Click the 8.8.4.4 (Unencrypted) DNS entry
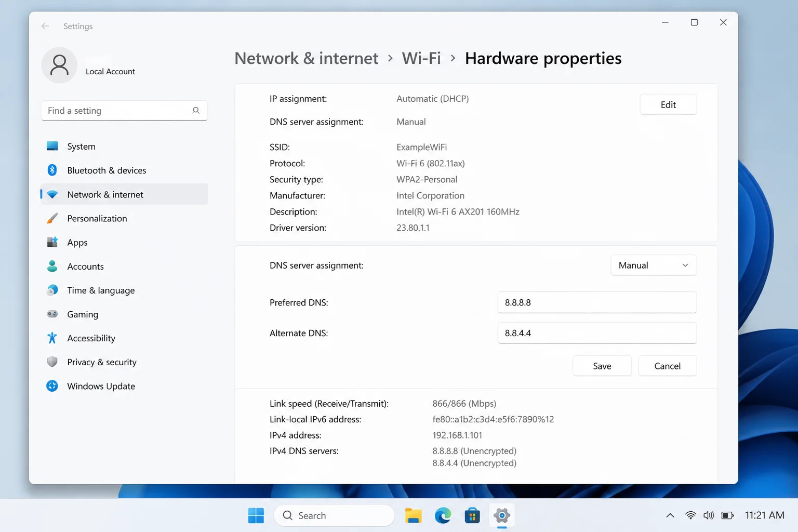Image resolution: width=798 pixels, height=532 pixels. (x=474, y=463)
